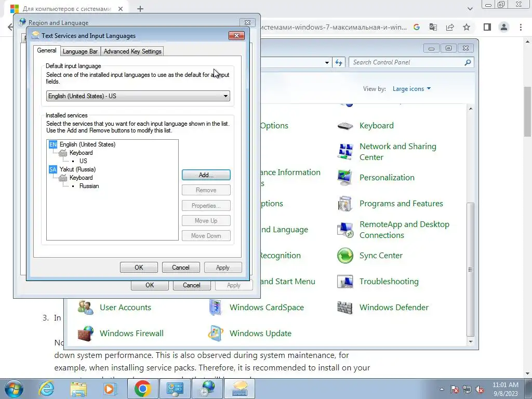This screenshot has height=399, width=532.
Task: Click Apply in Text Services dialog
Action: click(x=222, y=268)
